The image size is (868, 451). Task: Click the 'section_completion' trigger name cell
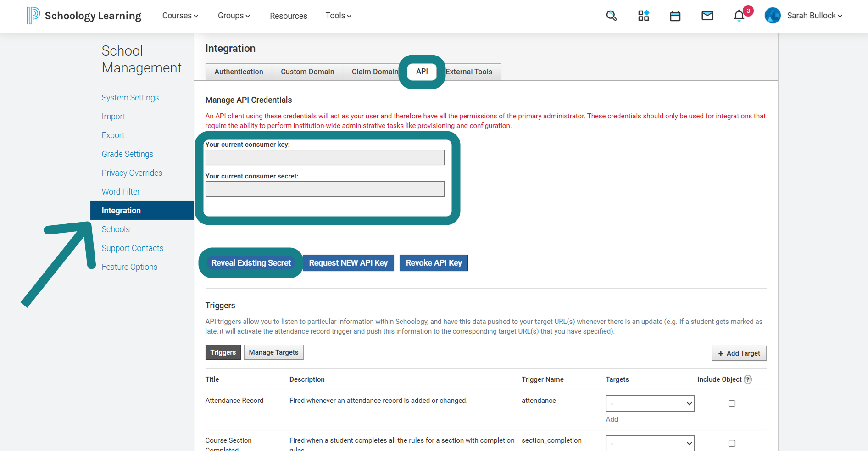(551, 440)
